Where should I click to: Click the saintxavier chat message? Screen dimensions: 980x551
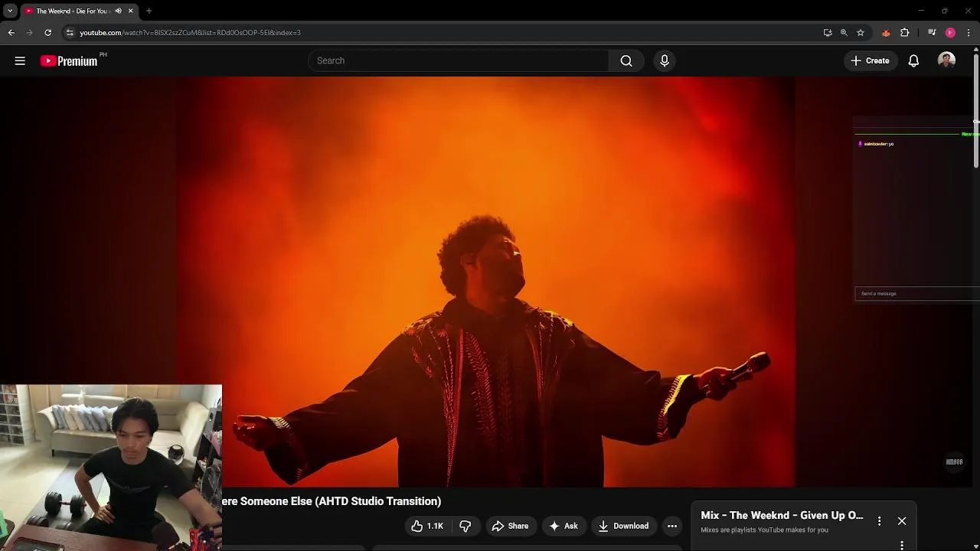pos(877,144)
